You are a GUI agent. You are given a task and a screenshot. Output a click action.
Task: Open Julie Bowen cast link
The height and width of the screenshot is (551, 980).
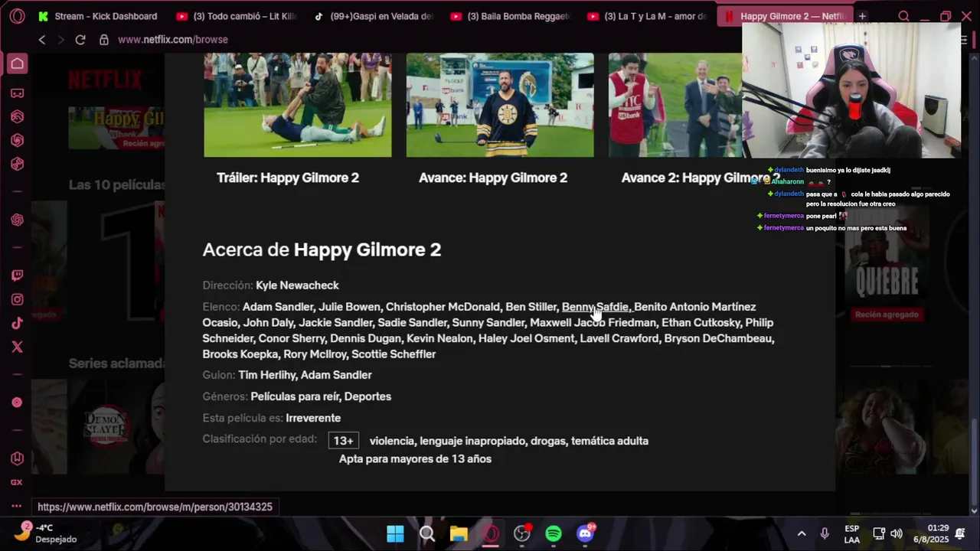tap(349, 307)
